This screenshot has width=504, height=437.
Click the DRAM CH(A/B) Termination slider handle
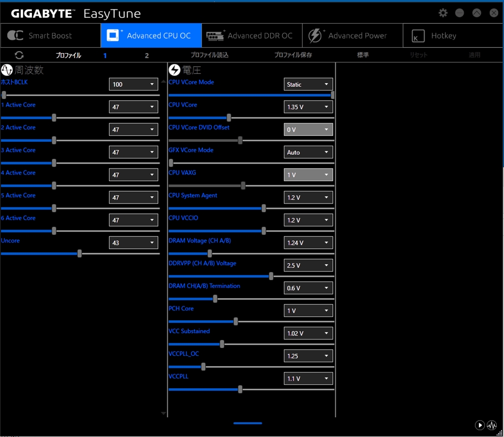point(215,299)
